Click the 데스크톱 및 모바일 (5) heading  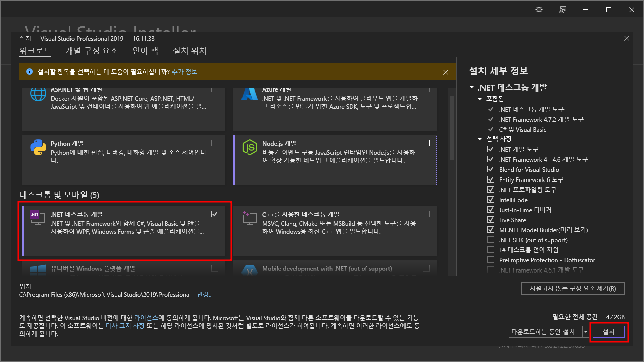click(x=59, y=194)
